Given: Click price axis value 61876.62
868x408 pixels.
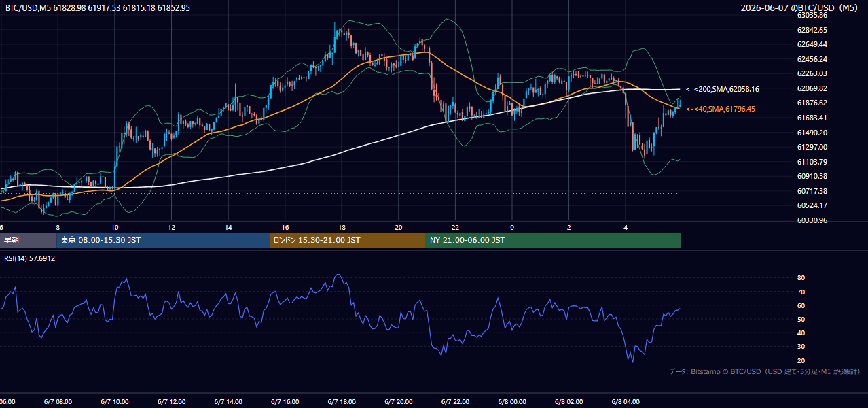Looking at the screenshot, I should click(812, 103).
